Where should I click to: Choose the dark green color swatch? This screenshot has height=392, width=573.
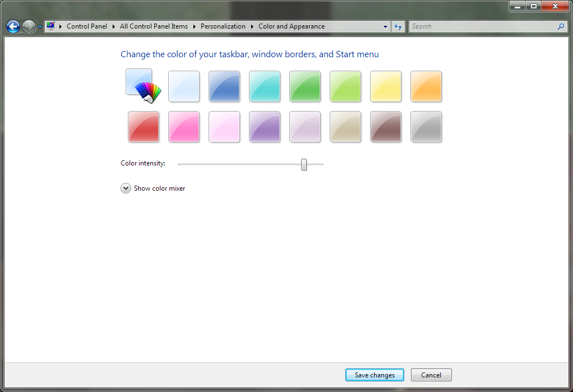click(x=305, y=86)
